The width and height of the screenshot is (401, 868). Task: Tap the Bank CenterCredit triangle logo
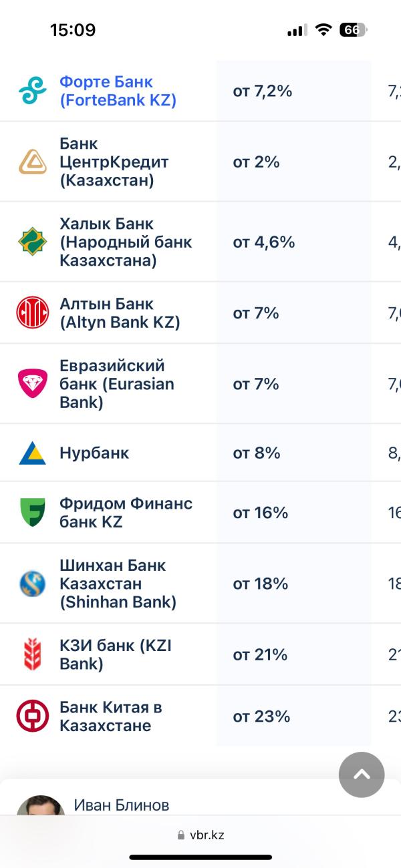pos(32,162)
